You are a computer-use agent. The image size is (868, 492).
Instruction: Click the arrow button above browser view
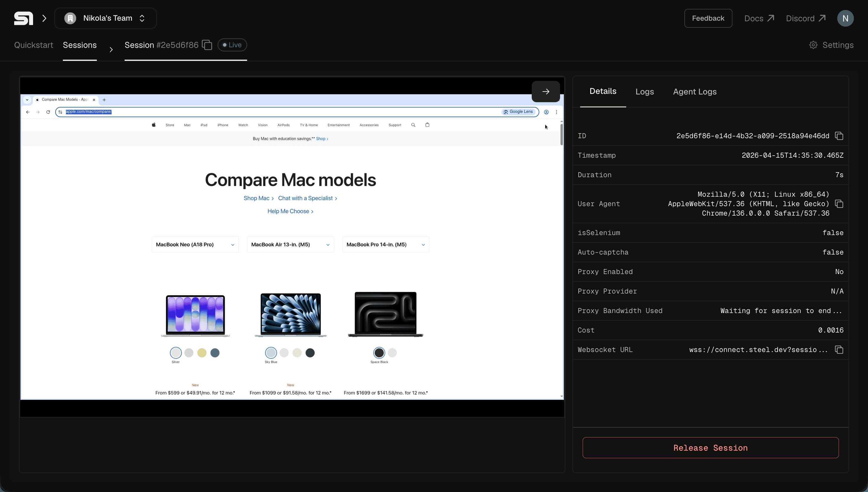click(546, 92)
